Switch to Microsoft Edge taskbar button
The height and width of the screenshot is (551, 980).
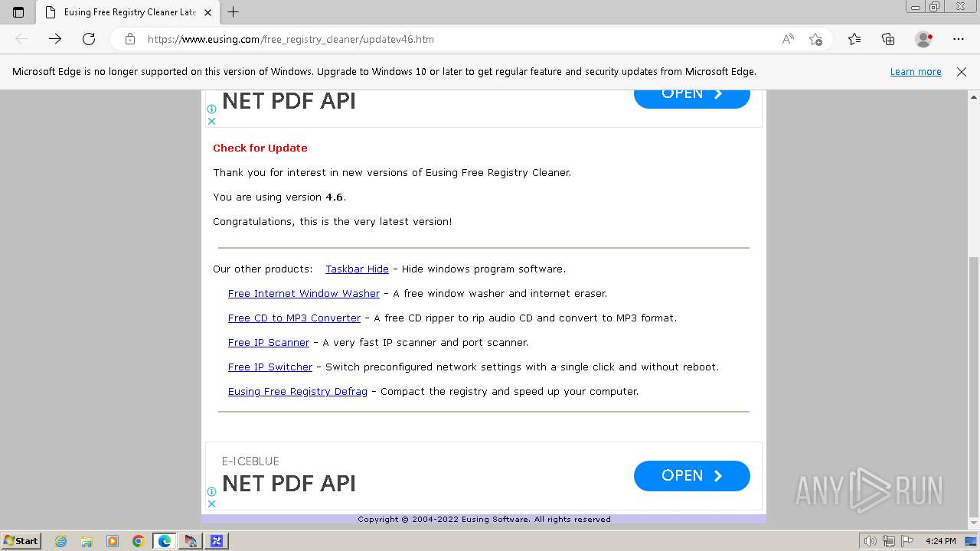(165, 541)
